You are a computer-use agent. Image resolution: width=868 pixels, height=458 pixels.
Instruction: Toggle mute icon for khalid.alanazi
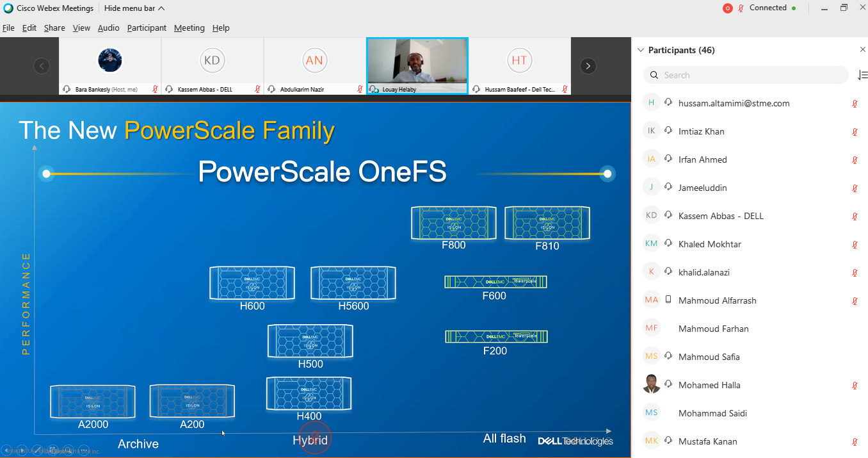[855, 272]
